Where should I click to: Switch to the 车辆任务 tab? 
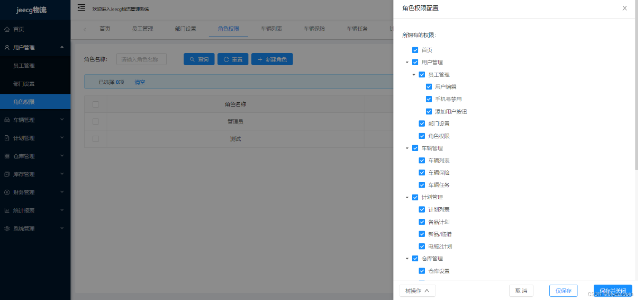tap(357, 29)
